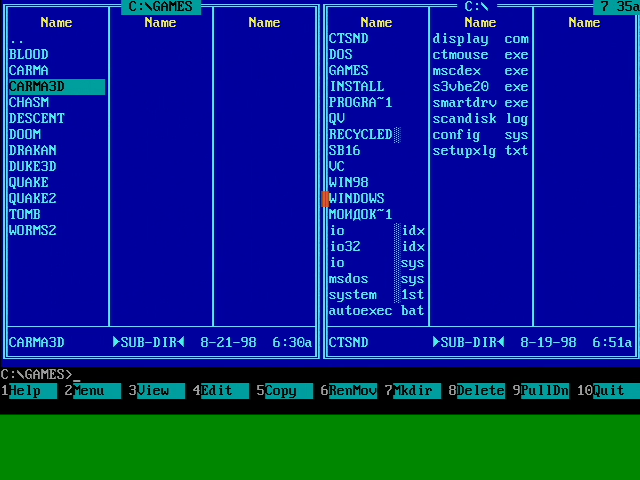Click the 6 RenMov function key

pyautogui.click(x=349, y=391)
